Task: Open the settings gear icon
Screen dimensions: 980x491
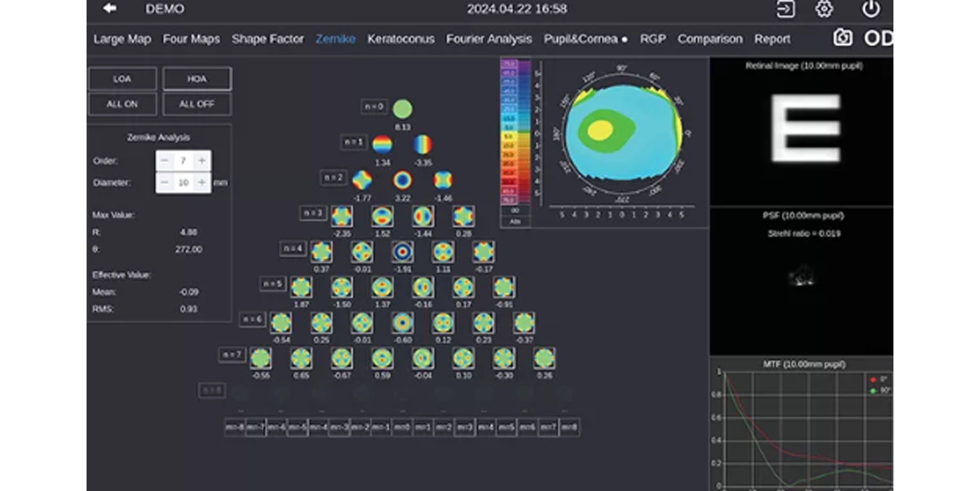Action: click(824, 9)
